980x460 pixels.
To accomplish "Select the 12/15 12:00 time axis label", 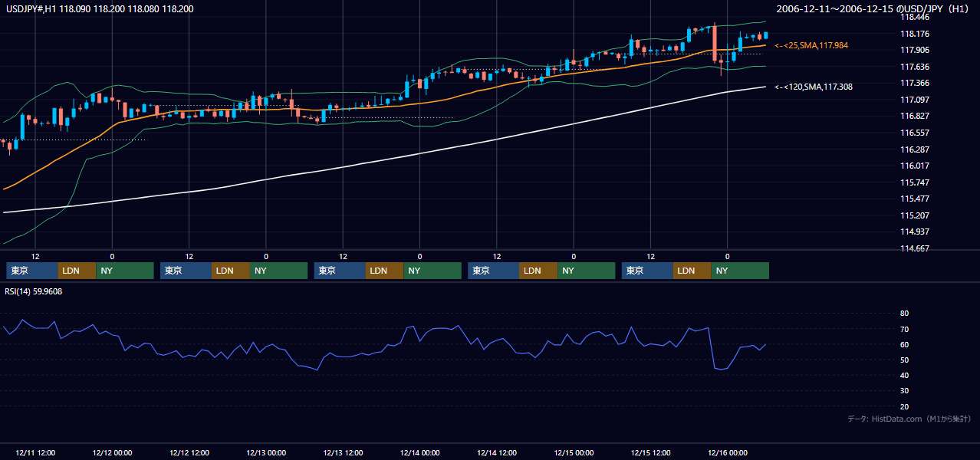I will point(651,452).
